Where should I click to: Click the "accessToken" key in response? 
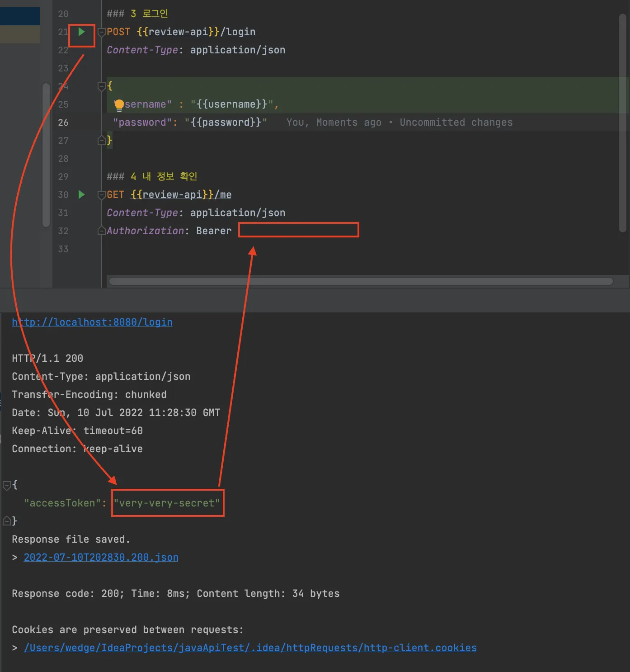pyautogui.click(x=62, y=503)
